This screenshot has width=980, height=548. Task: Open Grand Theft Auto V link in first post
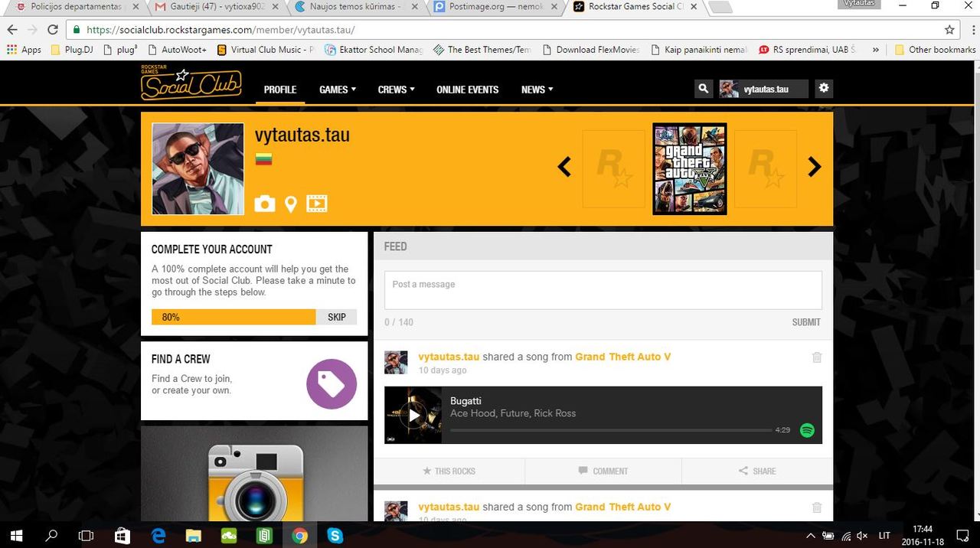[623, 357]
